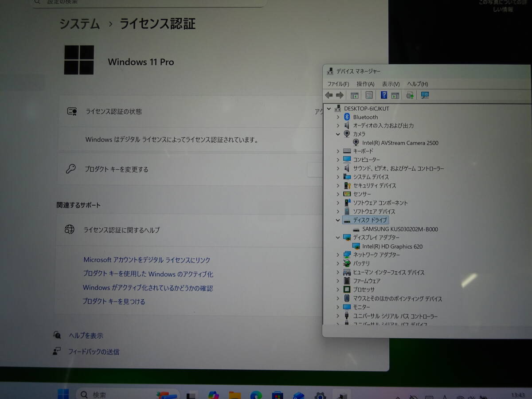The image size is (532, 399).
Task: Expand the センサー category
Action: [x=338, y=194]
